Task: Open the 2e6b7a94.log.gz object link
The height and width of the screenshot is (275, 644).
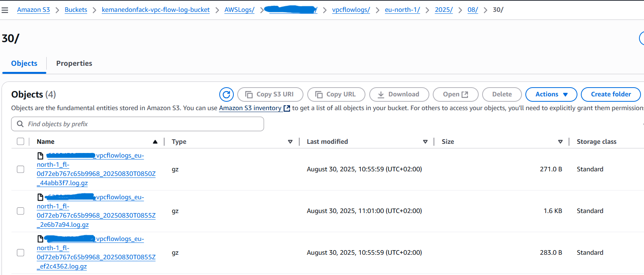Action: pyautogui.click(x=96, y=211)
